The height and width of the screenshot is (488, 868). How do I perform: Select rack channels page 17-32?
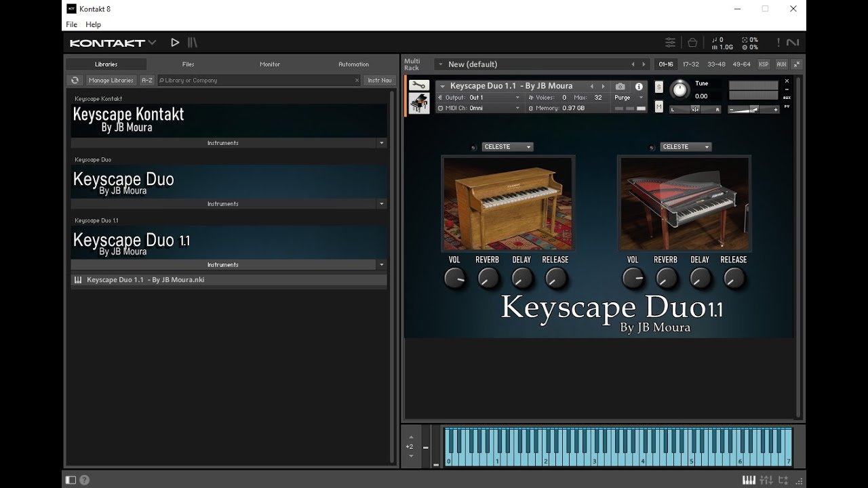coord(691,64)
